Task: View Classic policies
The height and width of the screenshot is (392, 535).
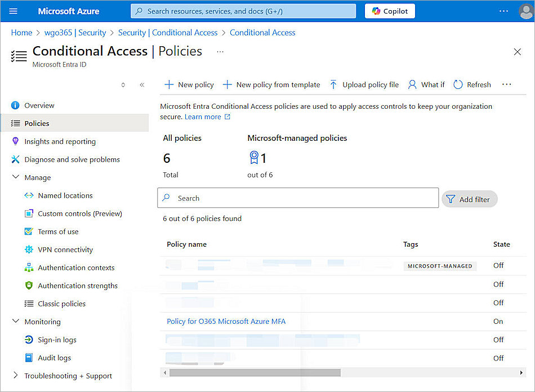Action: (x=61, y=304)
